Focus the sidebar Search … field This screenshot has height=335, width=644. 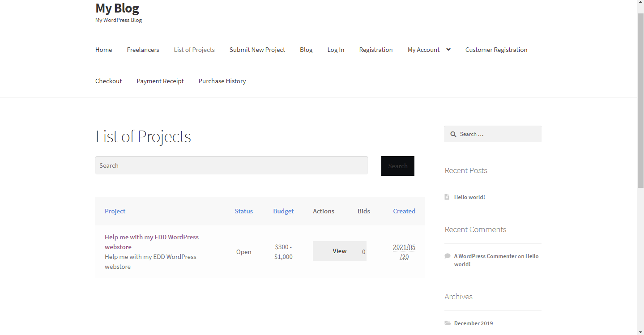(493, 134)
